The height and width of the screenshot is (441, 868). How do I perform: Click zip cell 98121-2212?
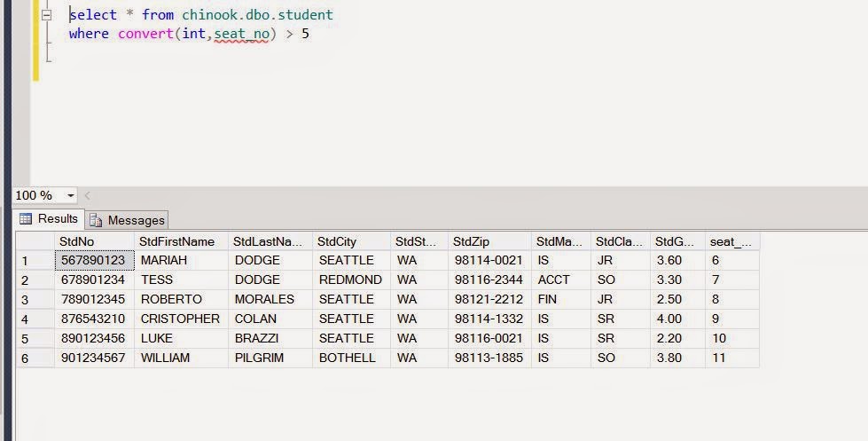click(x=489, y=299)
